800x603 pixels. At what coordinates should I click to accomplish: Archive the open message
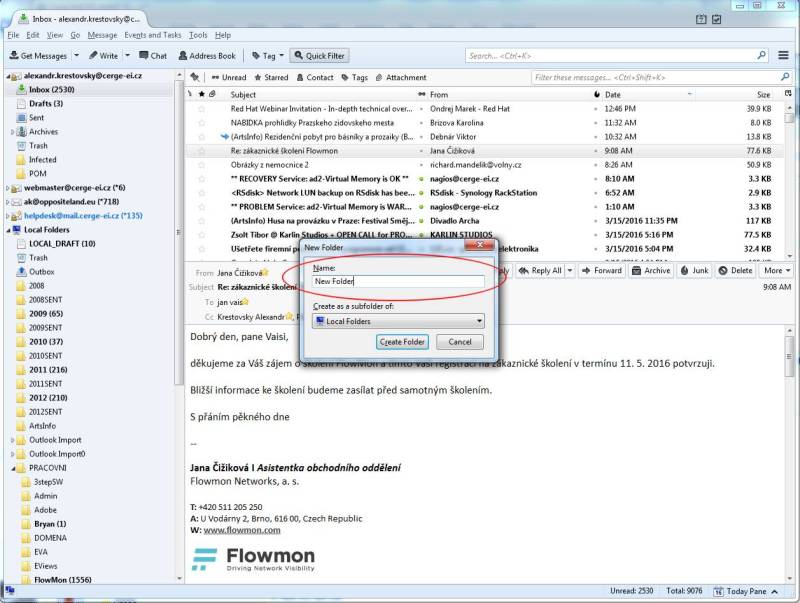pyautogui.click(x=651, y=270)
